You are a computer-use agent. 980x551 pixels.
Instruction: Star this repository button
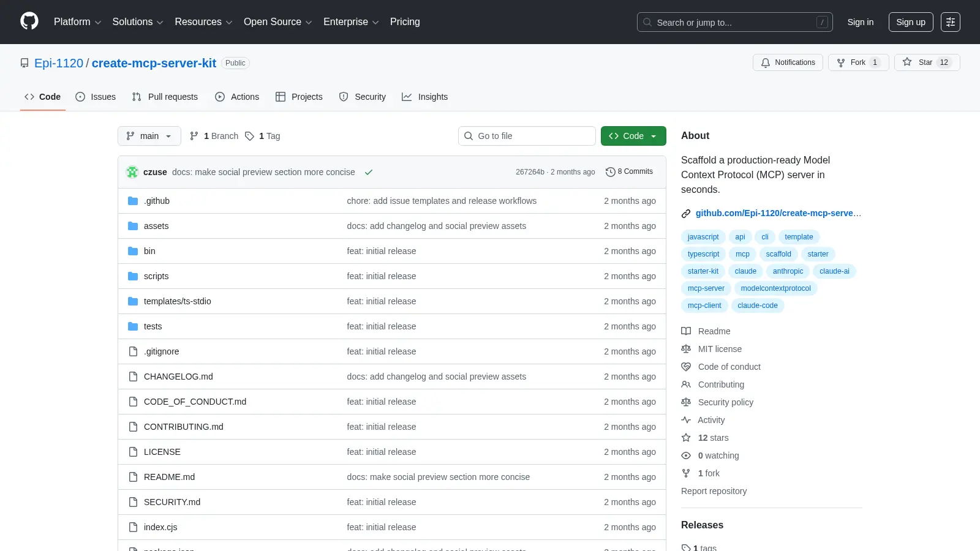tap(927, 62)
